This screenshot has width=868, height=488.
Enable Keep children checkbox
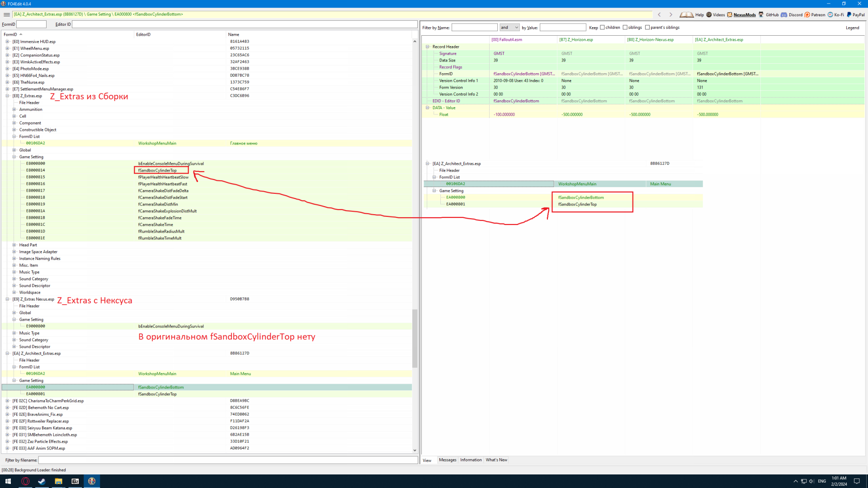(x=602, y=28)
